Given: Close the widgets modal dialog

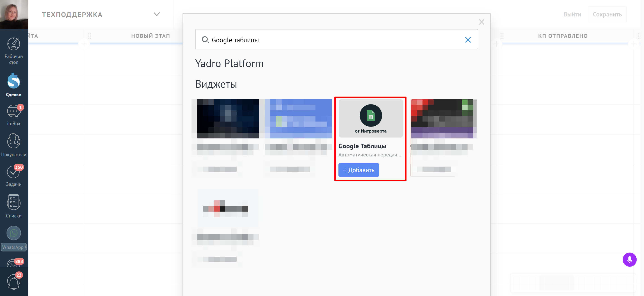Looking at the screenshot, I should click(481, 22).
